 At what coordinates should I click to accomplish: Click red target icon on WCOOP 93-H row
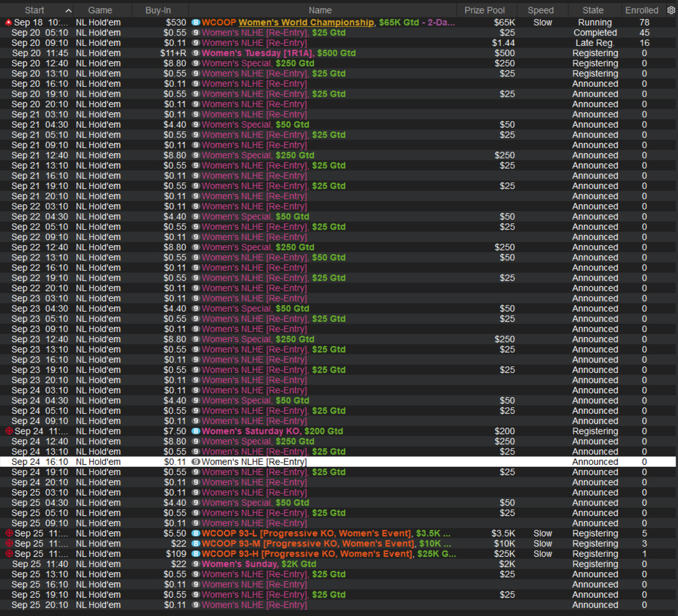[x=9, y=554]
